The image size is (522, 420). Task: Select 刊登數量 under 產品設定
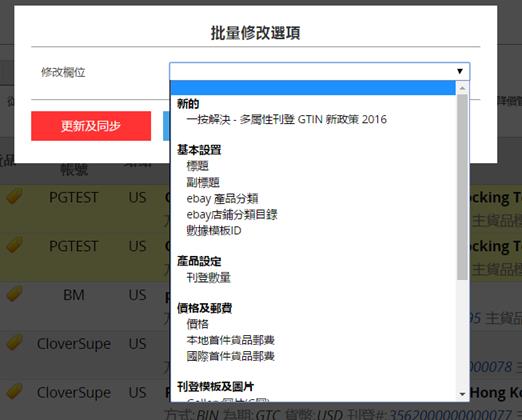click(208, 277)
